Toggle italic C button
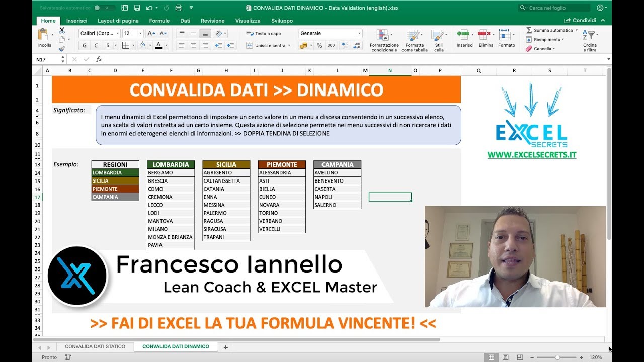This screenshot has height=362, width=644. coord(96,45)
